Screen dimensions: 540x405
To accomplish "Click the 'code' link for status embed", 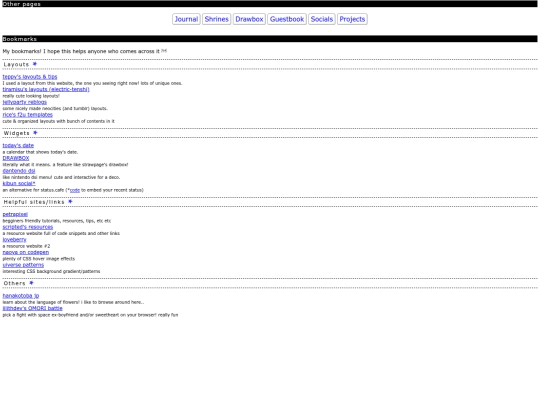I will 75,190.
